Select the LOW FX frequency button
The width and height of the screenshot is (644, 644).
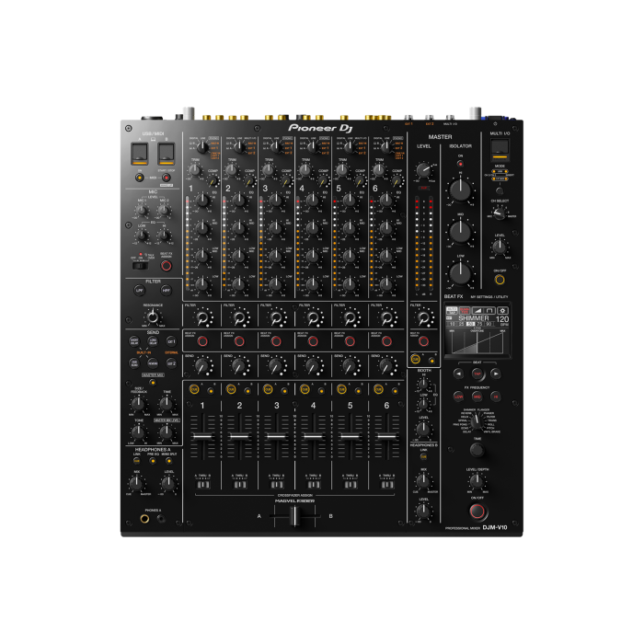(x=459, y=397)
